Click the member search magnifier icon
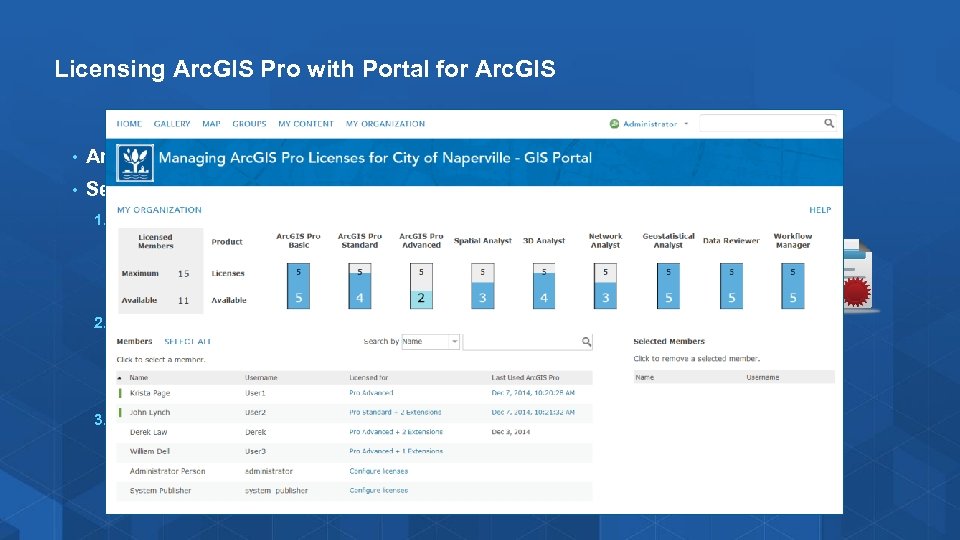 click(x=587, y=342)
